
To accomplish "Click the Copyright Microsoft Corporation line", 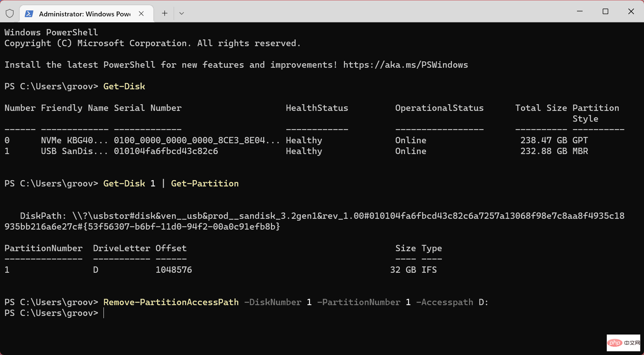I will (152, 43).
